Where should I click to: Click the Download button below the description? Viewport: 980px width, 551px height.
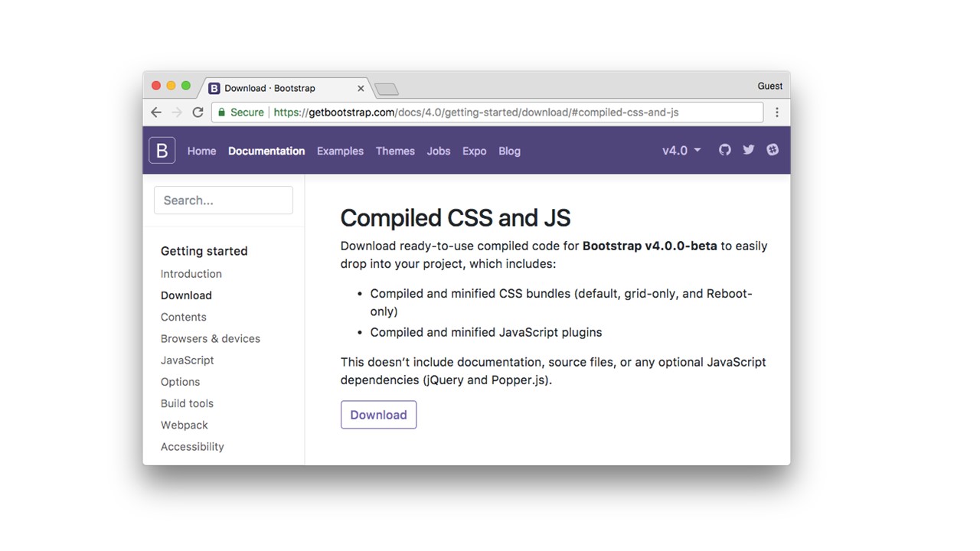(378, 415)
